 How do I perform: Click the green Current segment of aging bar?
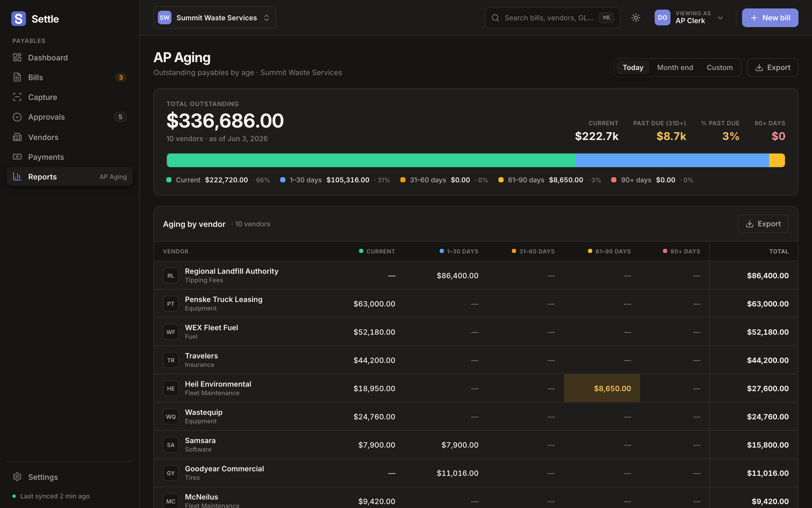coord(371,160)
